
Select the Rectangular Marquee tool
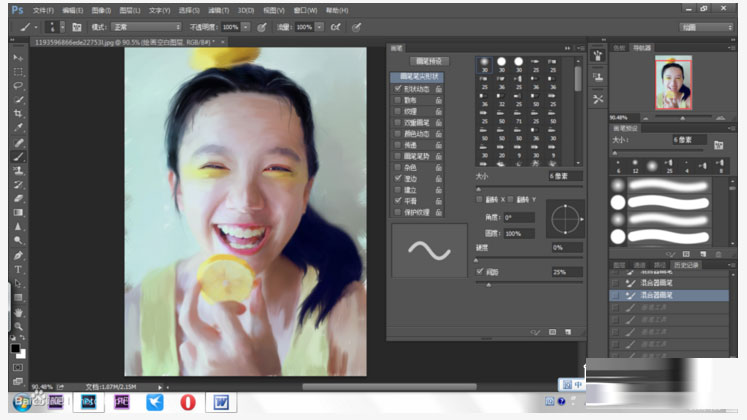[18, 72]
